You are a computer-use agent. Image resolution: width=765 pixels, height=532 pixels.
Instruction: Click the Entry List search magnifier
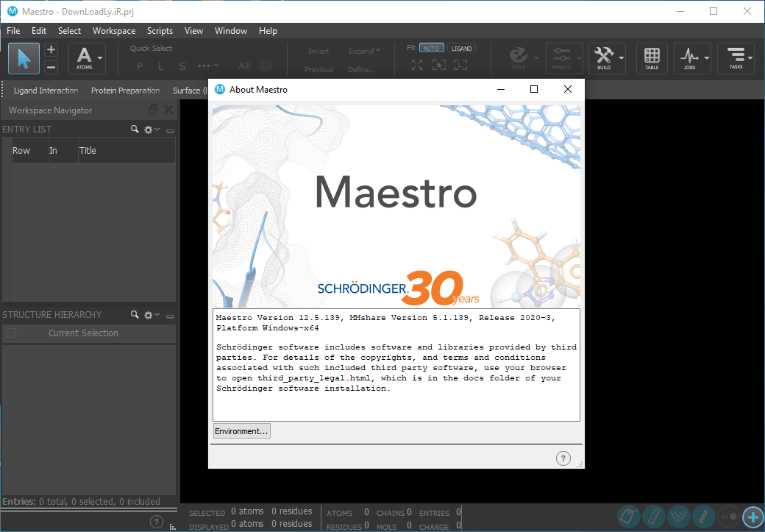(135, 130)
